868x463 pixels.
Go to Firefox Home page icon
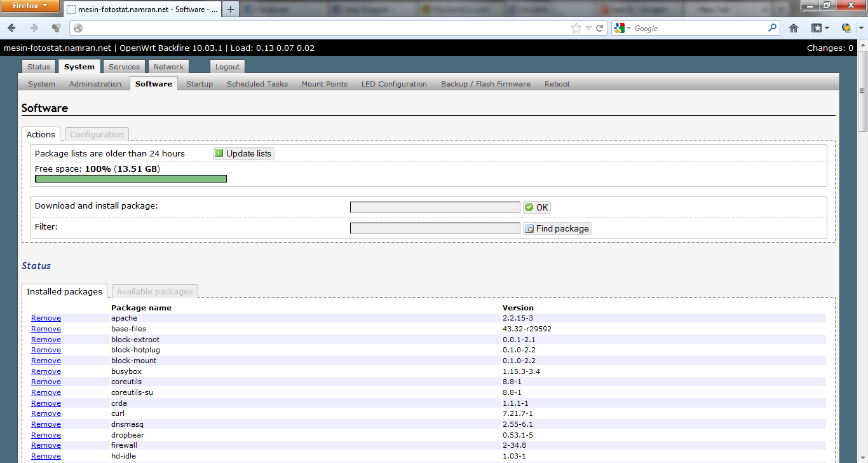pos(794,28)
